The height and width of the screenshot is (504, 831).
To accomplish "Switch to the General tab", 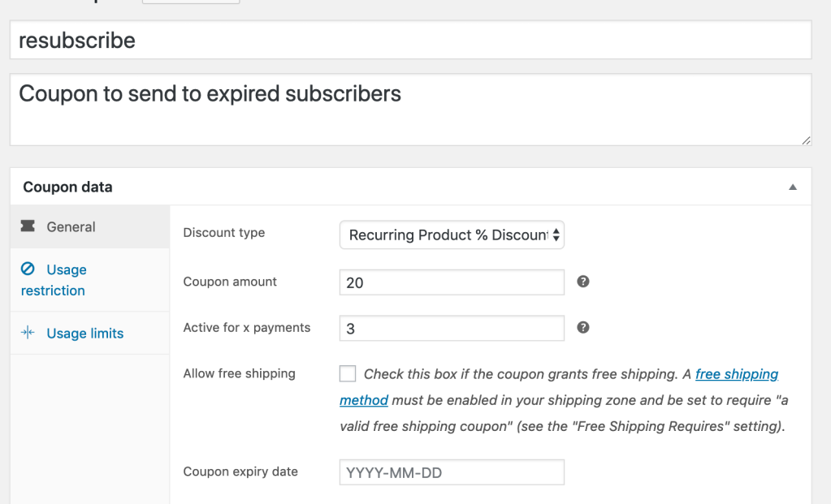I will [x=71, y=227].
